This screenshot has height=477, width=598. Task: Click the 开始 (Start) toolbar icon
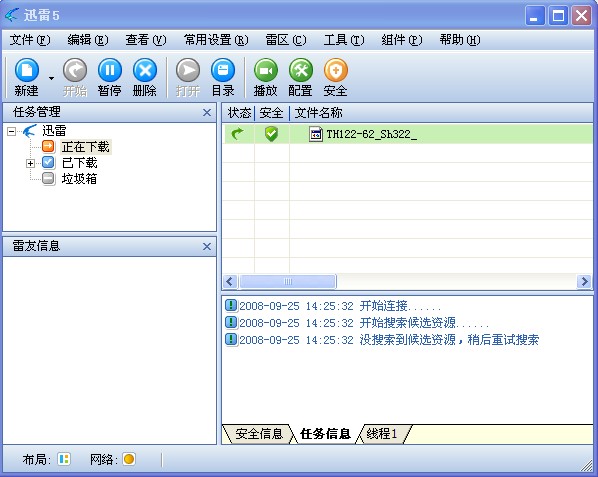(x=75, y=71)
